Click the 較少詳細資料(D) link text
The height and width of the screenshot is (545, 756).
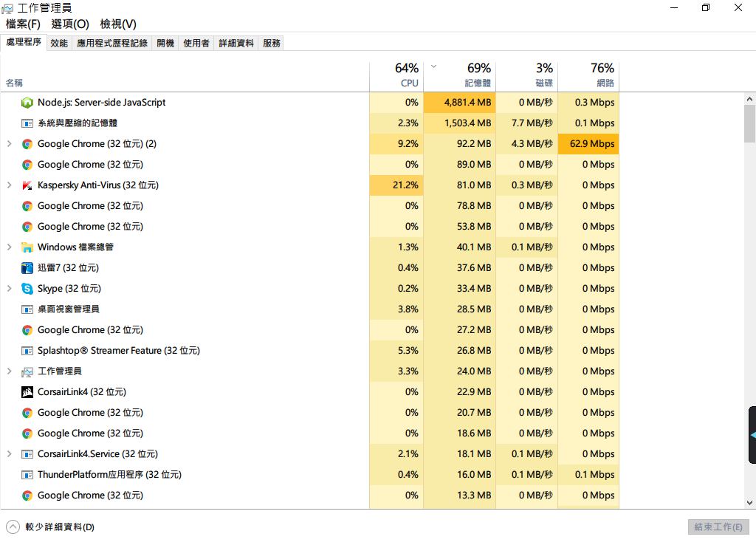pyautogui.click(x=60, y=527)
